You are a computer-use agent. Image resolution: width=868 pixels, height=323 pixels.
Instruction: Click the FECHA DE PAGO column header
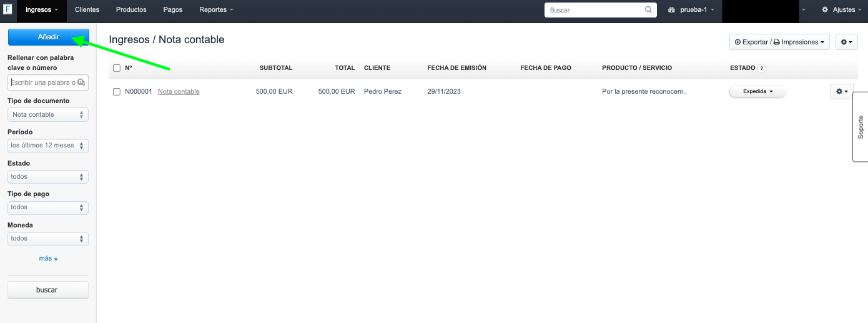(x=546, y=68)
